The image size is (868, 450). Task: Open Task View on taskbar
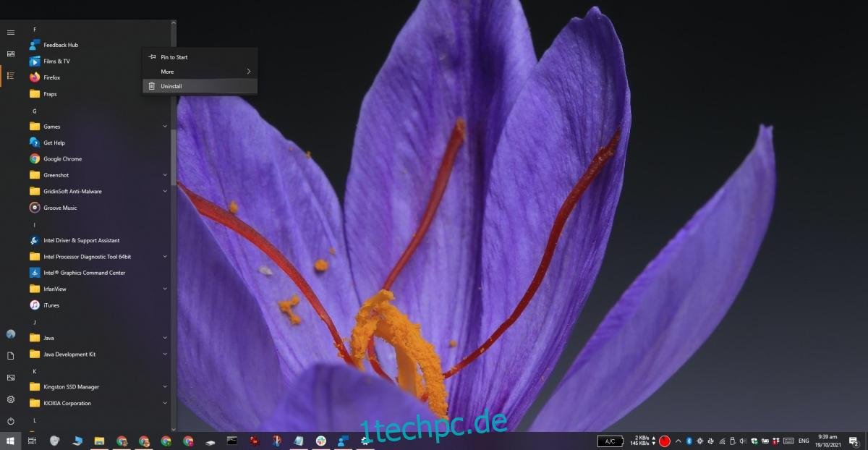[33, 441]
